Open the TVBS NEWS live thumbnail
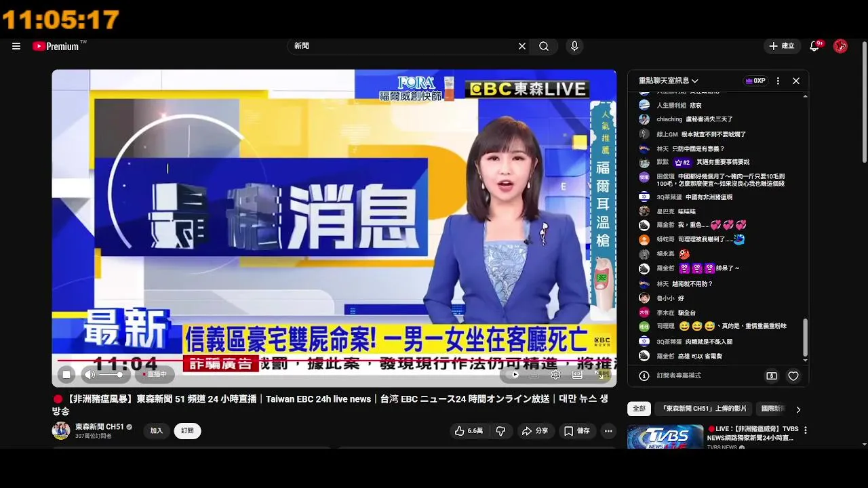Screen dimensions: 868x488 665,436
